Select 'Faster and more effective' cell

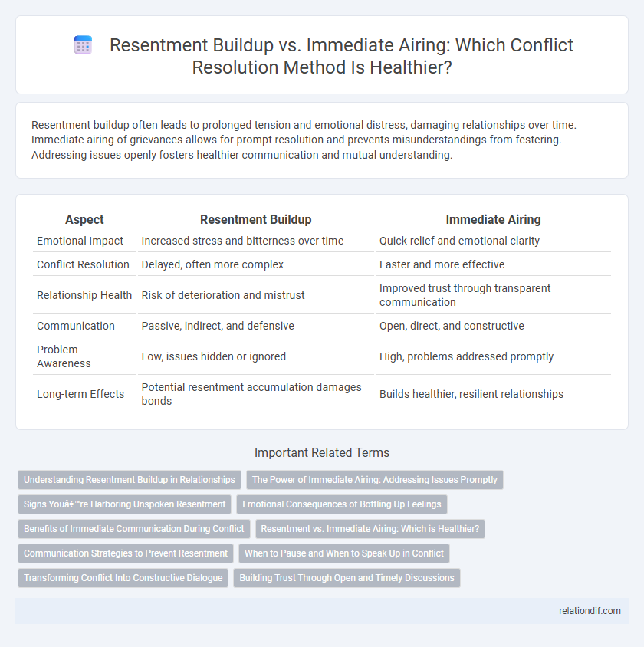[493, 264]
